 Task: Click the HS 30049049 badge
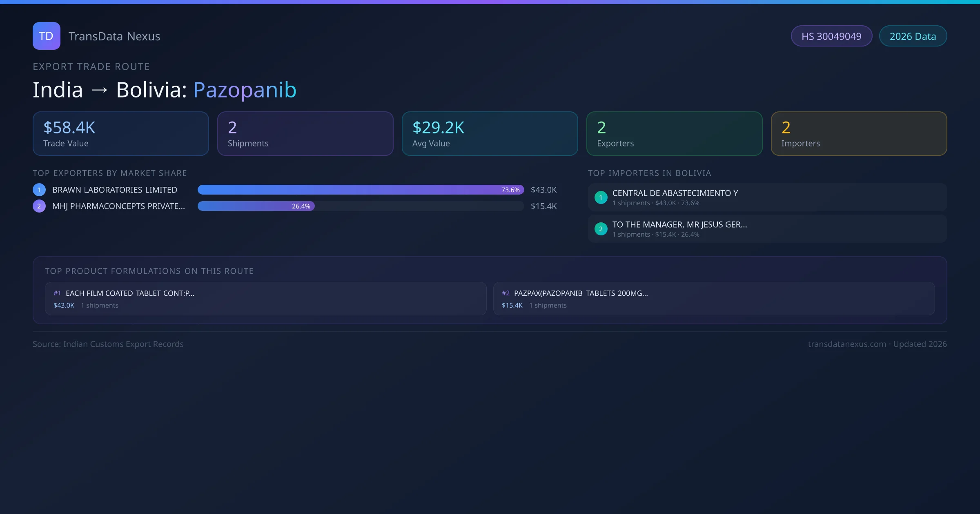[x=831, y=36]
